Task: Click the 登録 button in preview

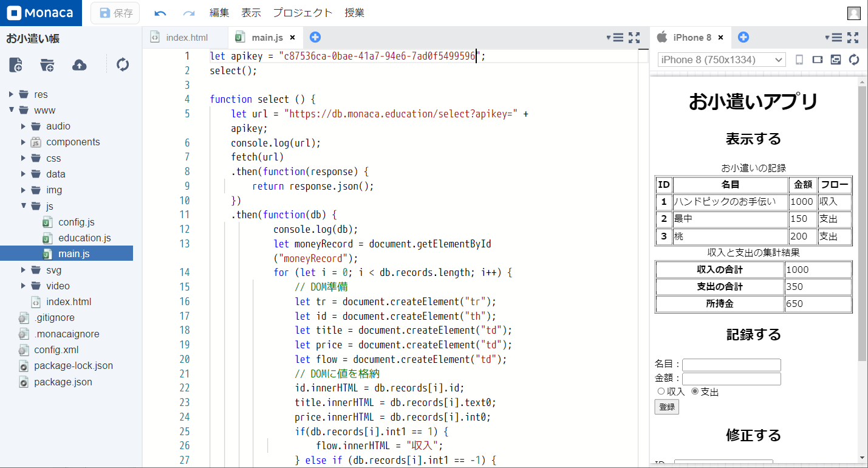Action: [x=666, y=407]
